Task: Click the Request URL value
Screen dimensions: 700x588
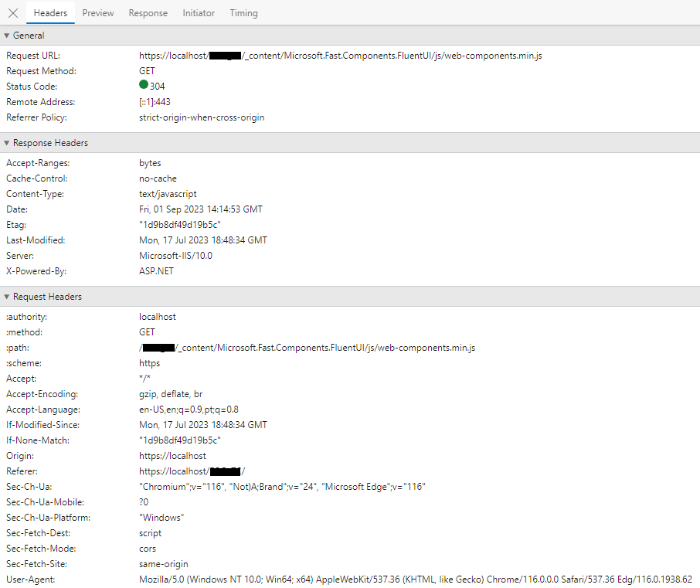Action: pos(341,55)
